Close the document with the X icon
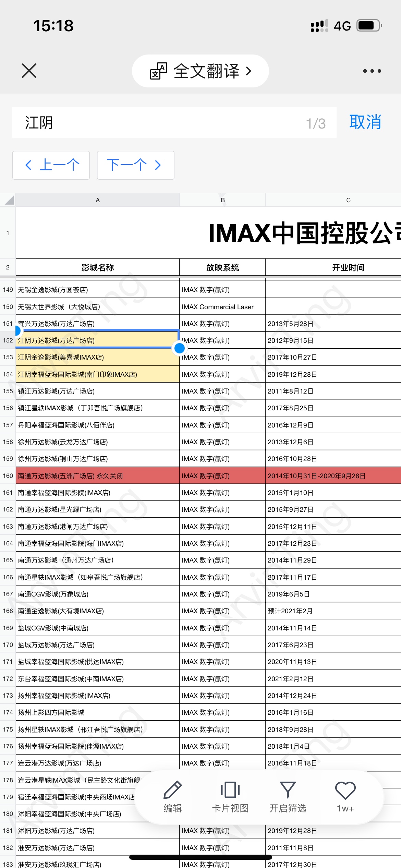This screenshot has width=401, height=868. pos(29,71)
